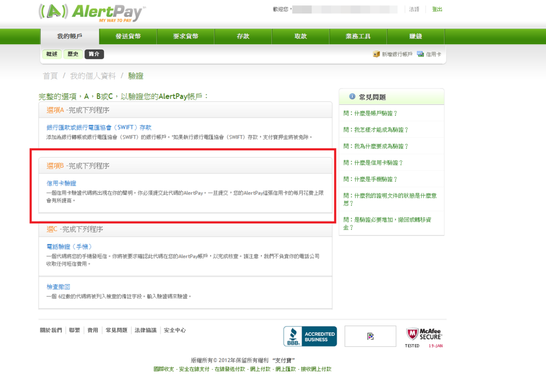Open the 電話驗證（手機） link

69,246
